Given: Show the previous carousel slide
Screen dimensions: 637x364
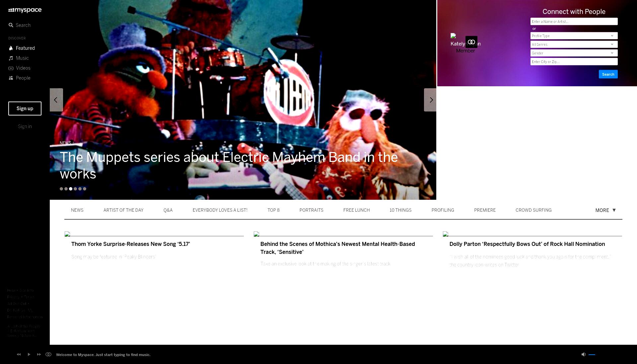Looking at the screenshot, I should (56, 100).
